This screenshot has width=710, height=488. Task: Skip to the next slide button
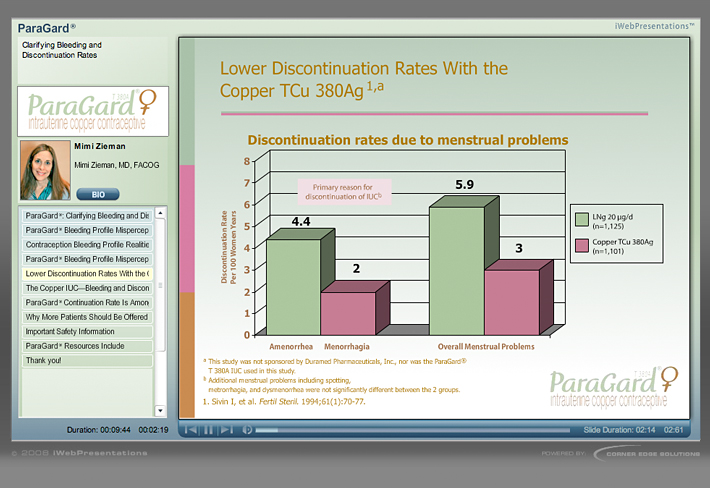click(226, 430)
